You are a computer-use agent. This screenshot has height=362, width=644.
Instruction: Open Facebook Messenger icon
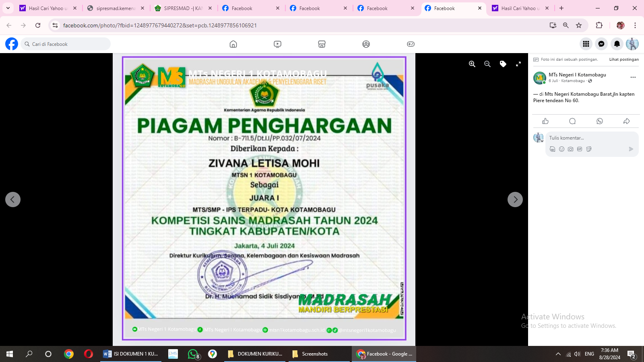601,44
